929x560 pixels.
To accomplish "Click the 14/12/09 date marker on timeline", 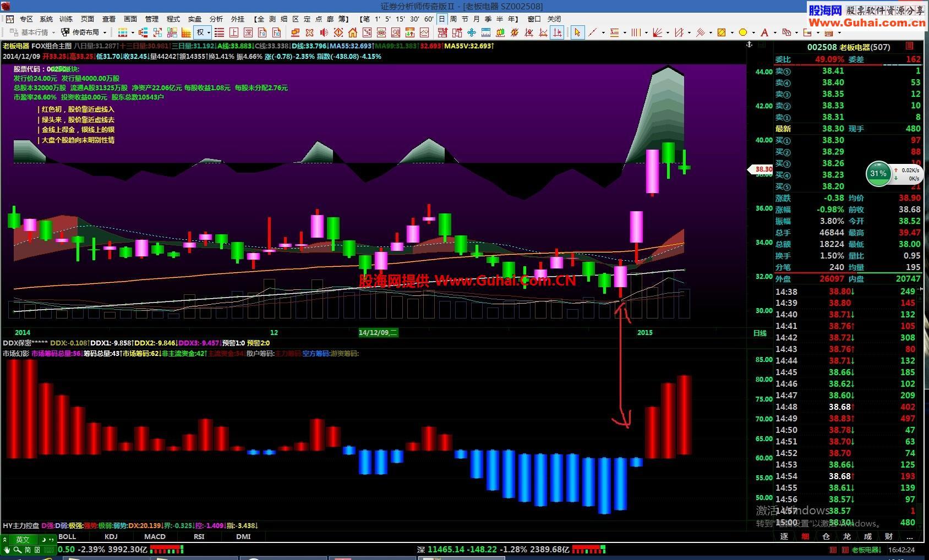I will pos(378,332).
